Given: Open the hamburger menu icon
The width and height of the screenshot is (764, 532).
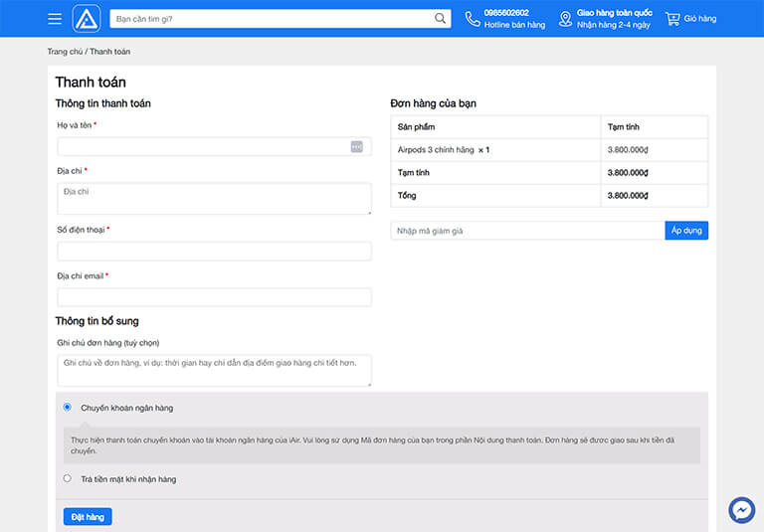Looking at the screenshot, I should [55, 19].
